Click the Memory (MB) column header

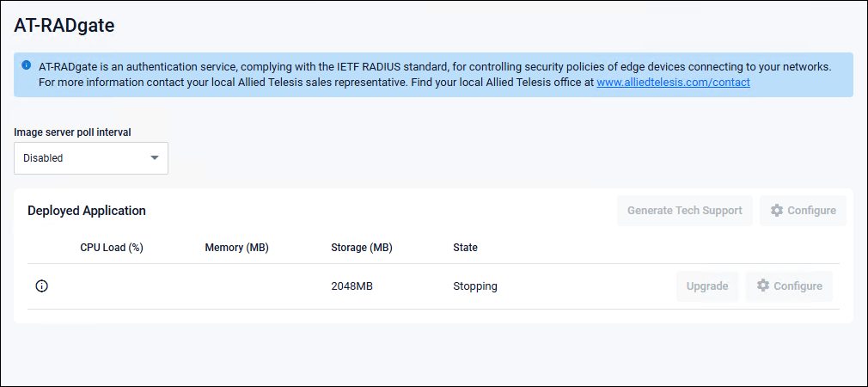coord(236,248)
